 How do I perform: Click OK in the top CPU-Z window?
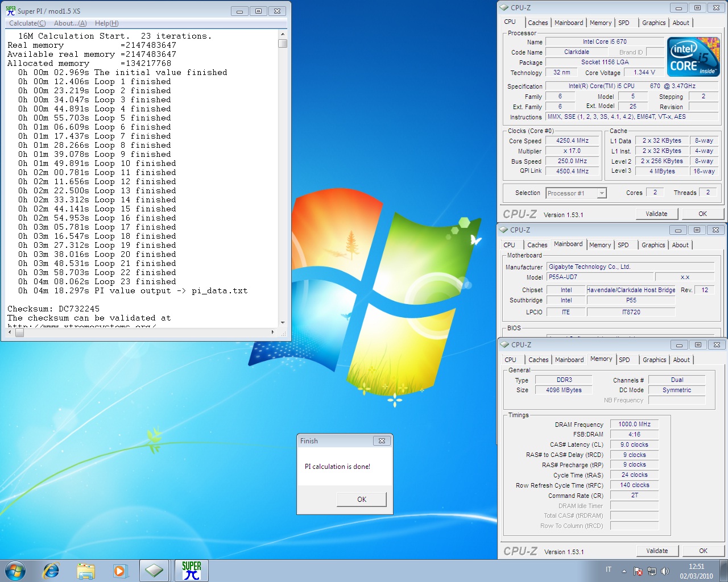pyautogui.click(x=703, y=214)
